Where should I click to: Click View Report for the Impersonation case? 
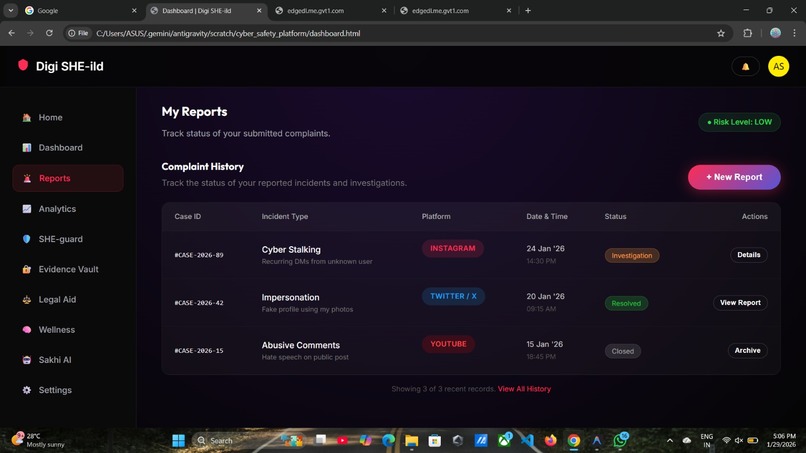[740, 303]
